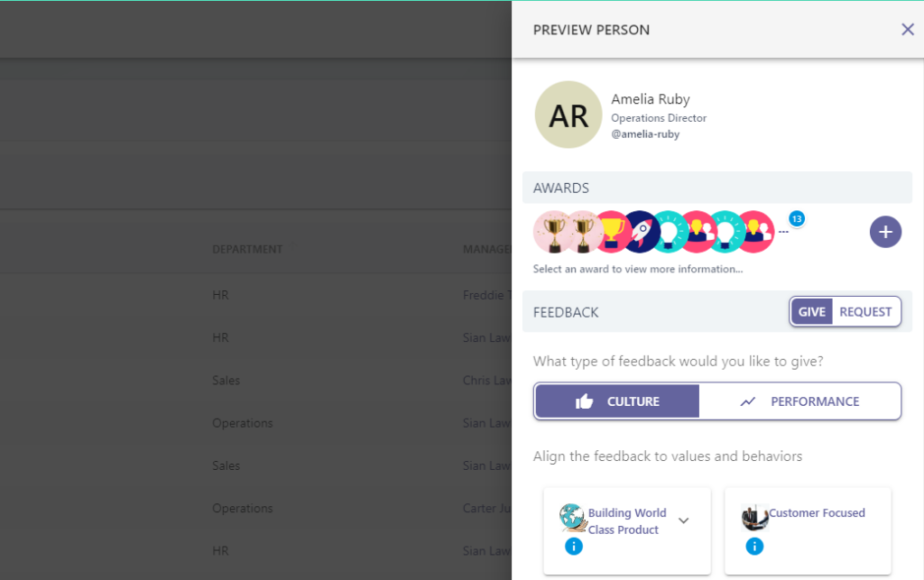Click the rocket award badge
This screenshot has height=580, width=924.
point(641,231)
